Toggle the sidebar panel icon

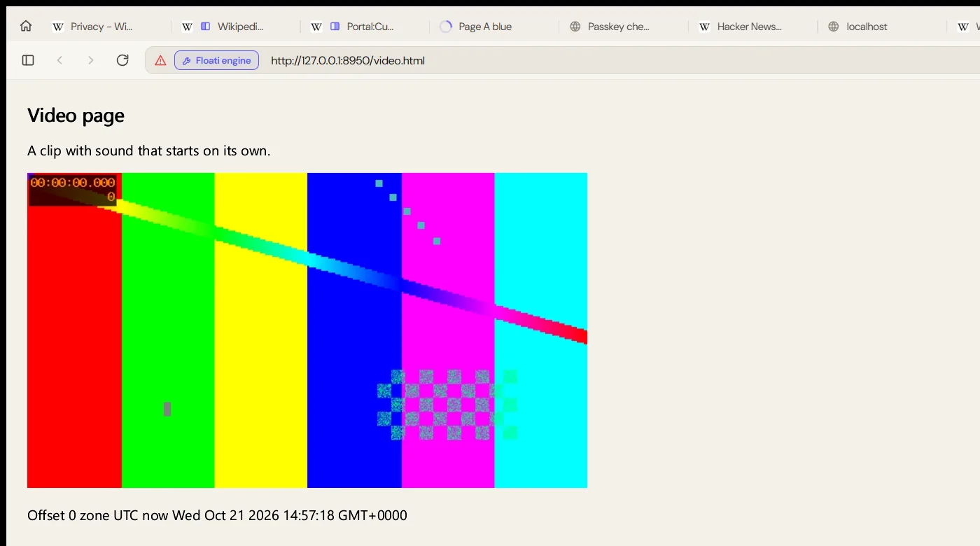[x=28, y=60]
